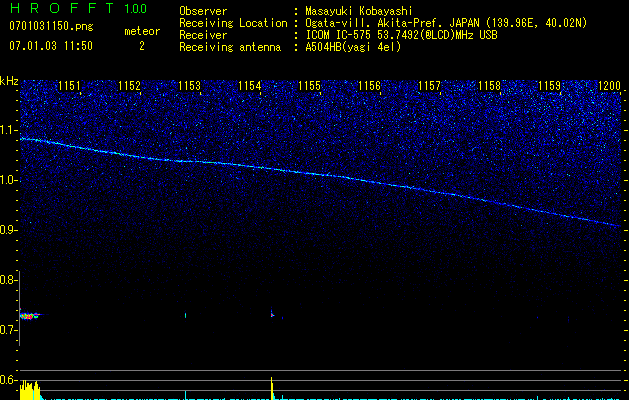
Task: Click time axis marker 1156
Action: click(369, 86)
